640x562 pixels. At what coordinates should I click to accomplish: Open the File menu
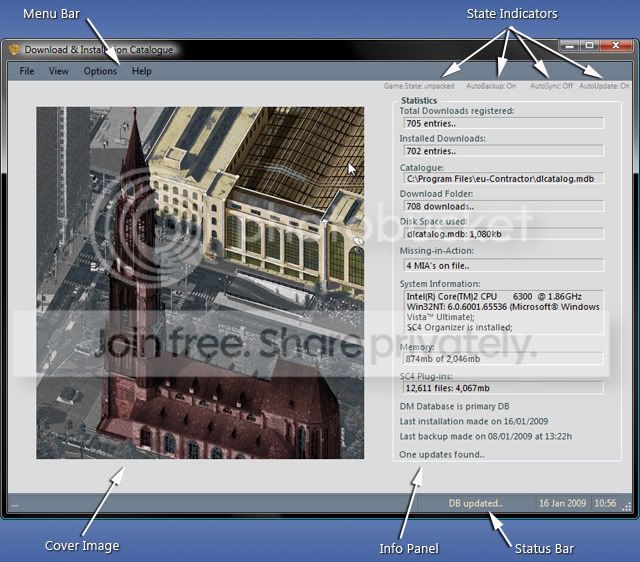tap(27, 71)
